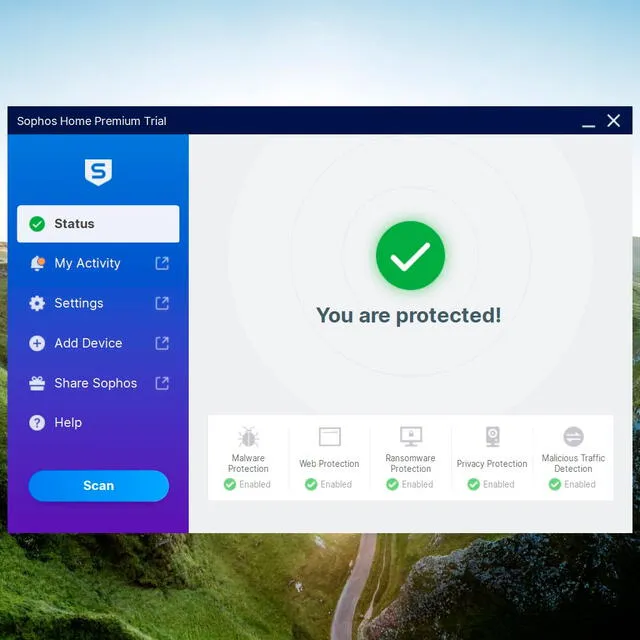Select the Status menu item
The height and width of the screenshot is (640, 640).
[98, 224]
